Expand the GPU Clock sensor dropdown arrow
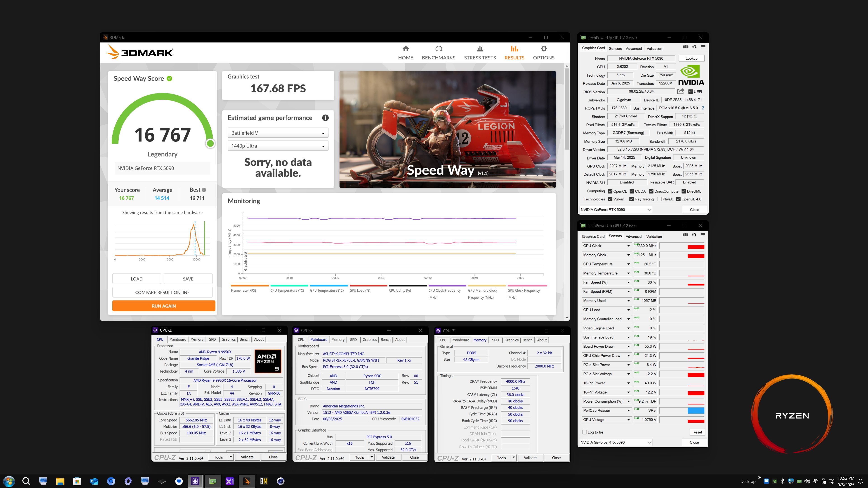Viewport: 868px width, 488px height. [x=628, y=246]
